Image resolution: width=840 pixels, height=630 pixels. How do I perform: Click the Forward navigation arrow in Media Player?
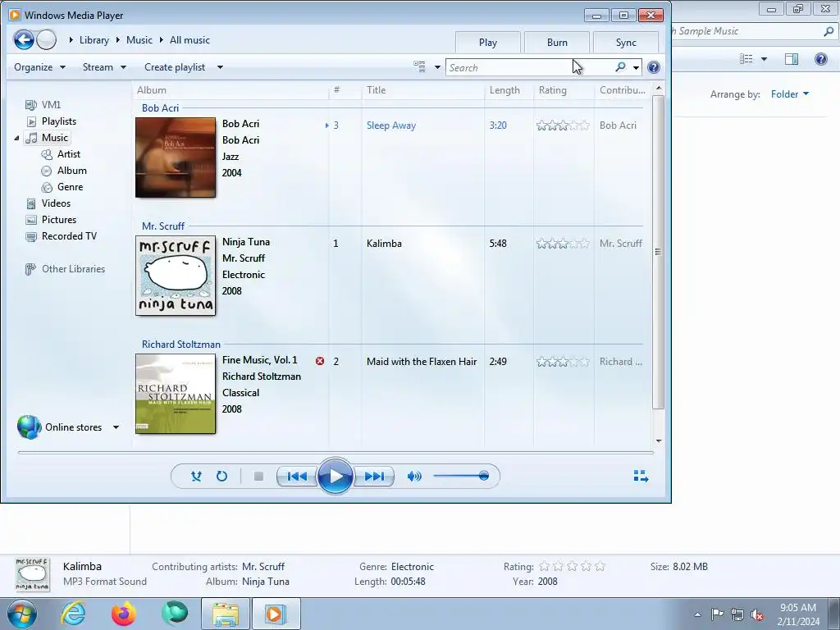click(x=47, y=39)
